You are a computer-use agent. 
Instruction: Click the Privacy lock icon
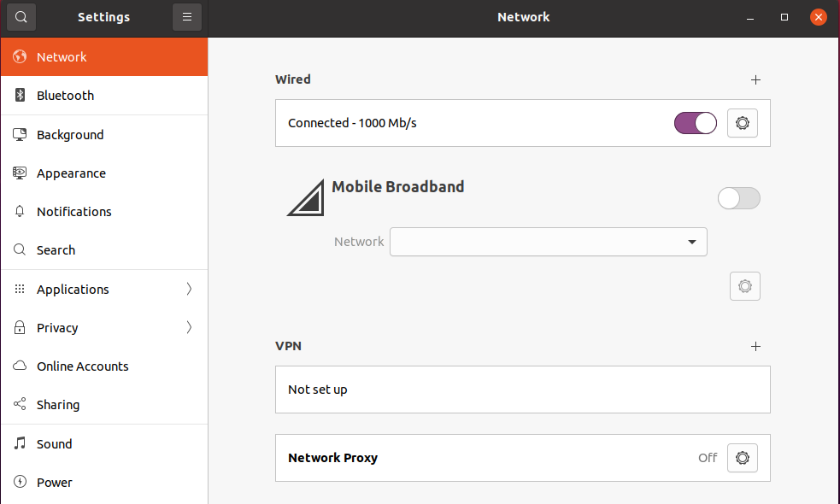[20, 327]
